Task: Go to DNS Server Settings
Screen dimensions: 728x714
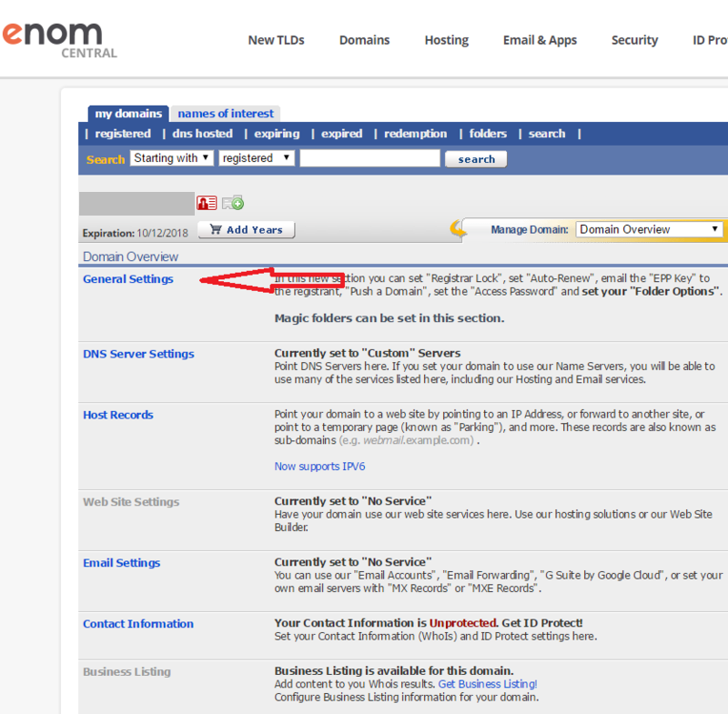Action: click(138, 354)
